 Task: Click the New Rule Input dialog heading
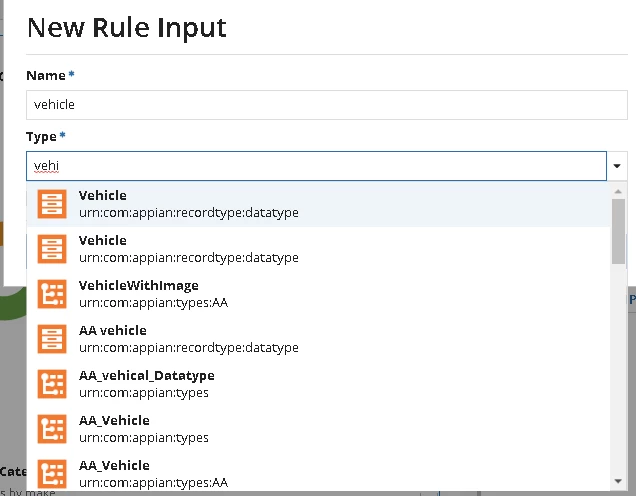[127, 28]
